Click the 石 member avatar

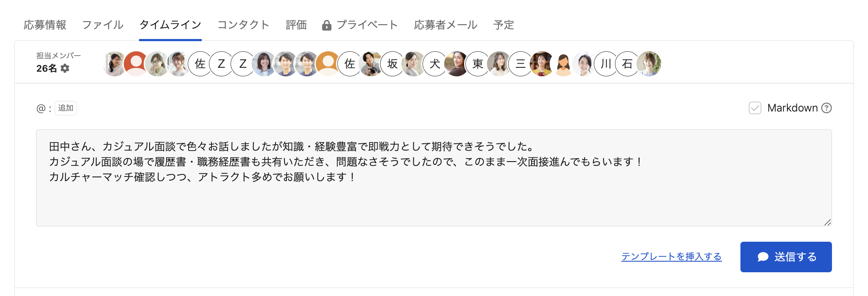pyautogui.click(x=627, y=64)
